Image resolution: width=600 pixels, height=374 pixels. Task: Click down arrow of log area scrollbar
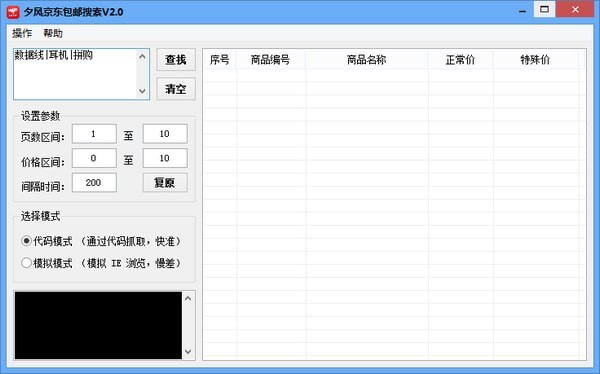click(188, 351)
